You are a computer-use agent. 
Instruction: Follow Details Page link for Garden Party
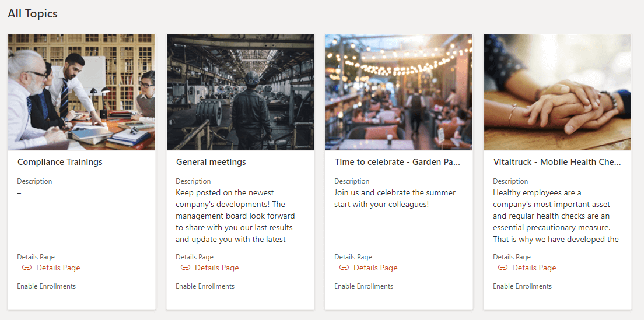[x=376, y=268]
